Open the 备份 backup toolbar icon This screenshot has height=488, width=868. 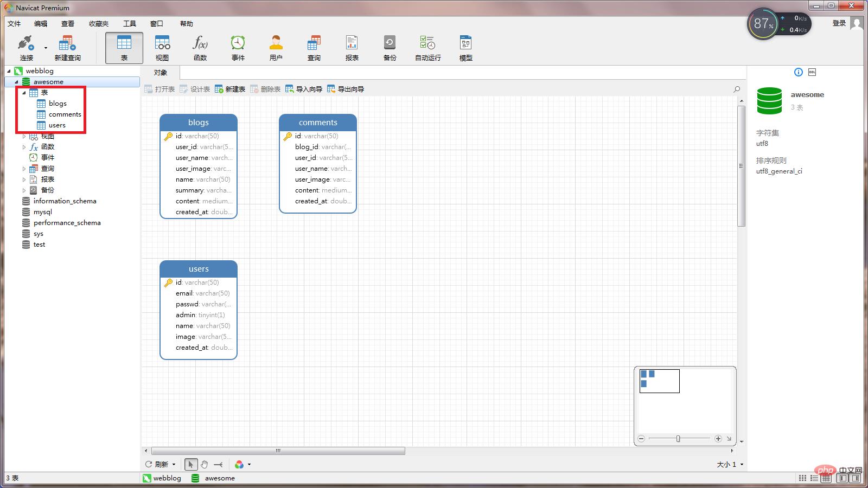click(x=390, y=48)
